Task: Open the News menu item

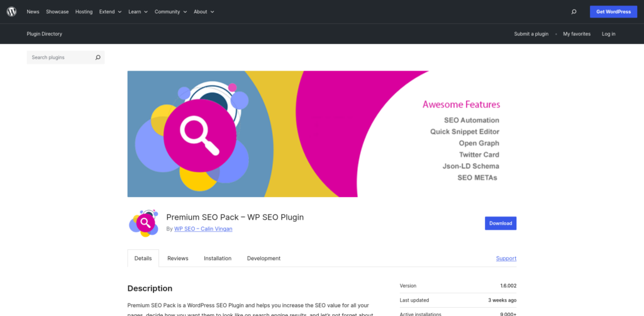Action: 33,11
